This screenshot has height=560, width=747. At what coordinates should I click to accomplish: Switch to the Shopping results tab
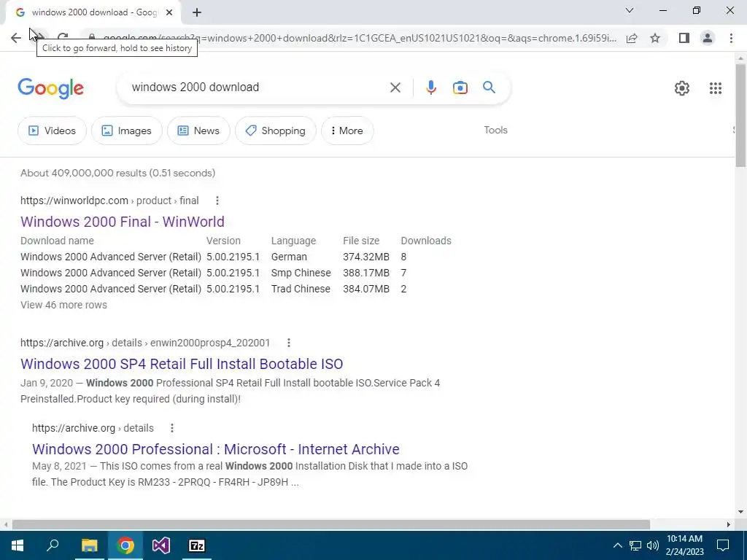point(275,131)
